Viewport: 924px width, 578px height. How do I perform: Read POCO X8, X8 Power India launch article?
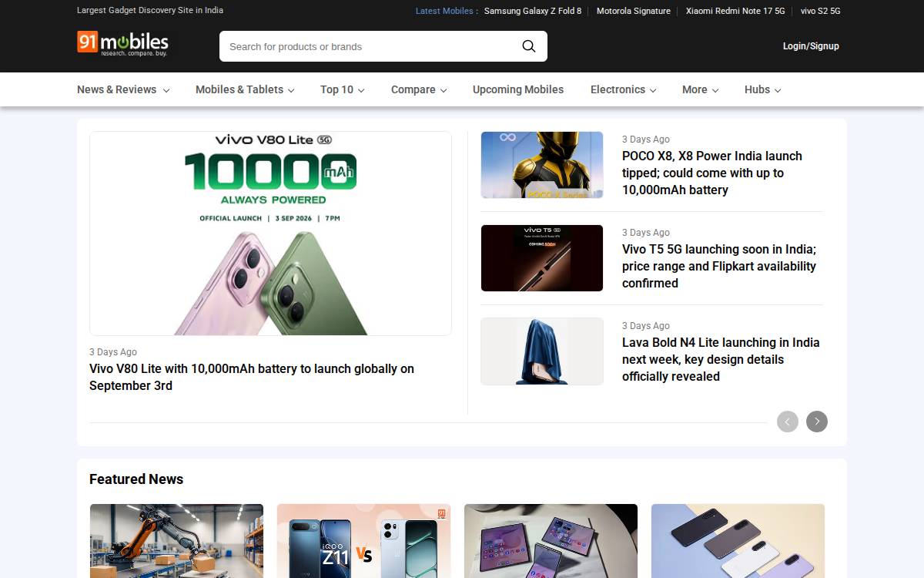712,173
